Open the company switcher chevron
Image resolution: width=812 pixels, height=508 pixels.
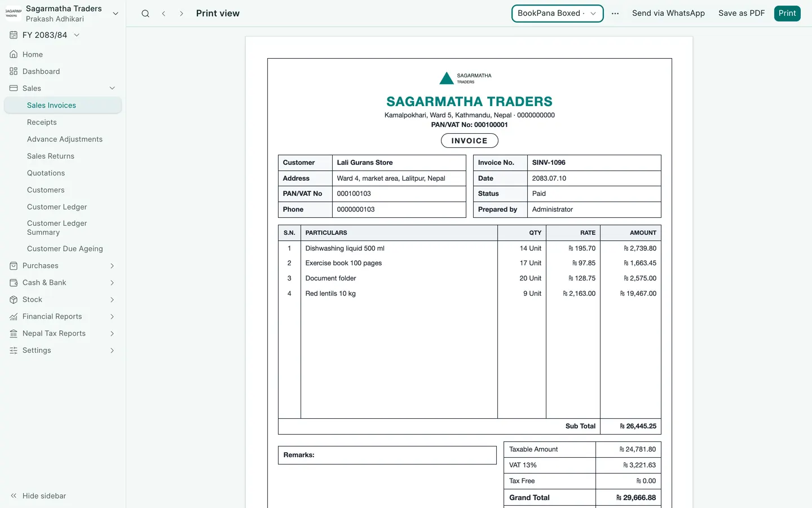coord(116,14)
